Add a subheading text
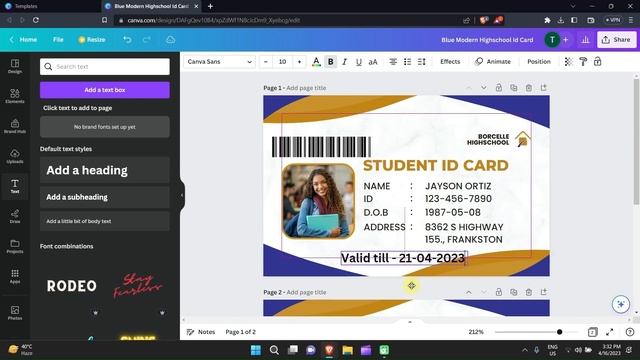This screenshot has width=640, height=360. 105,197
